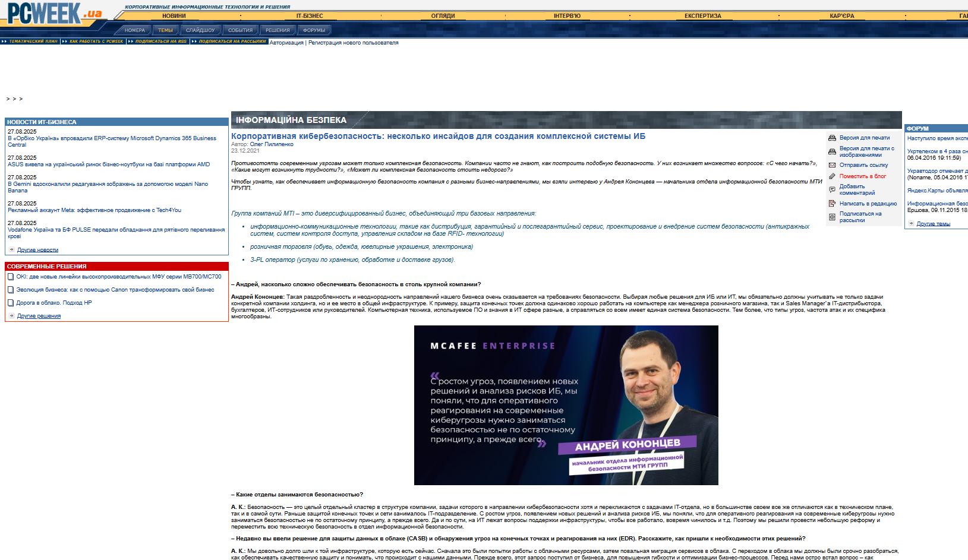This screenshot has width=968, height=560.
Task: Click the article title about корпоративная кибербезопасность
Action: (438, 136)
